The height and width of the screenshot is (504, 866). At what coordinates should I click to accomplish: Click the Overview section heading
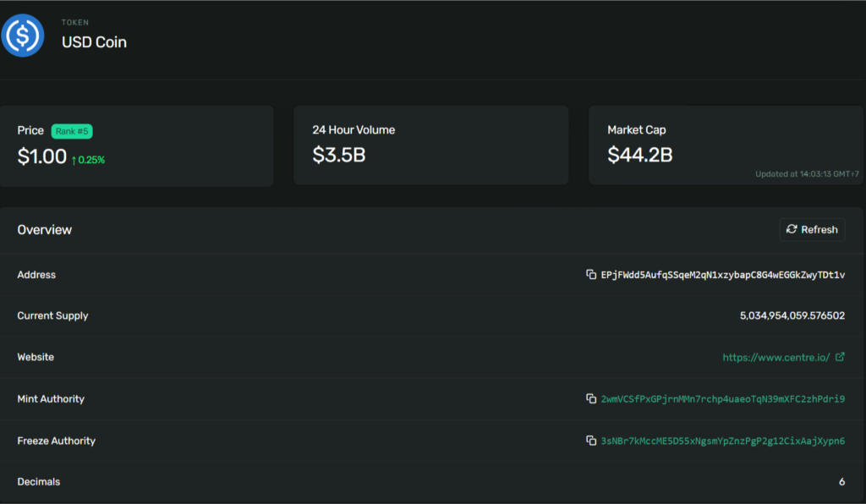(x=44, y=230)
